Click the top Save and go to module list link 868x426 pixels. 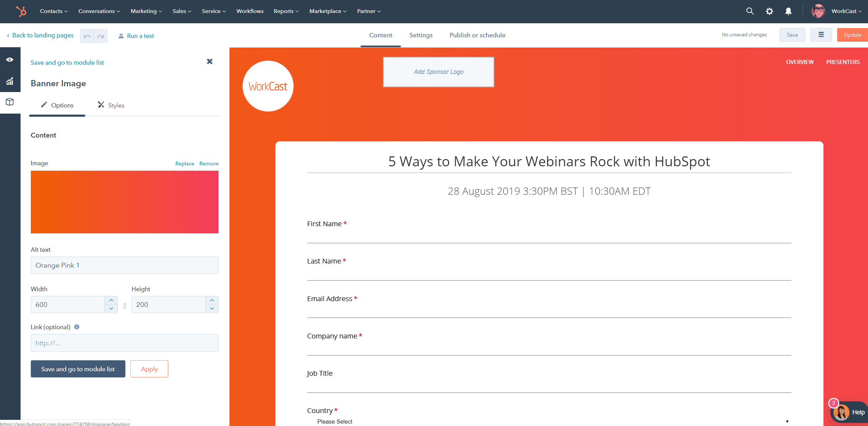pos(67,63)
